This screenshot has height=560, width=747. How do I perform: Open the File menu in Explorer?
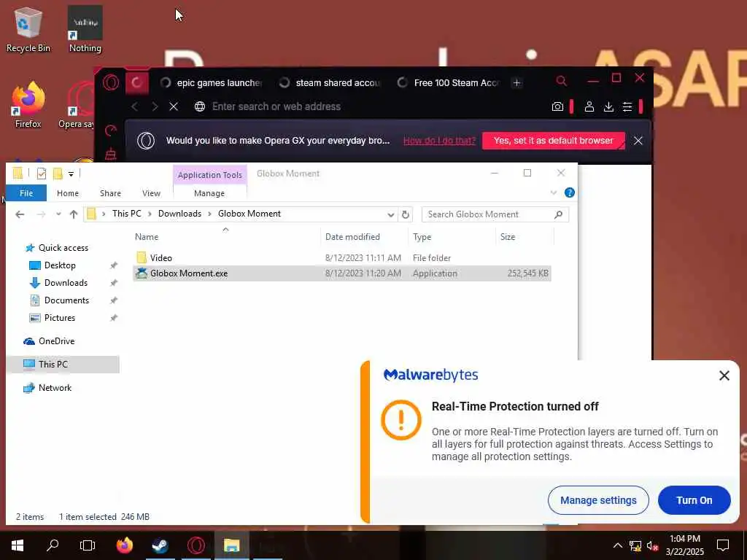[26, 192]
